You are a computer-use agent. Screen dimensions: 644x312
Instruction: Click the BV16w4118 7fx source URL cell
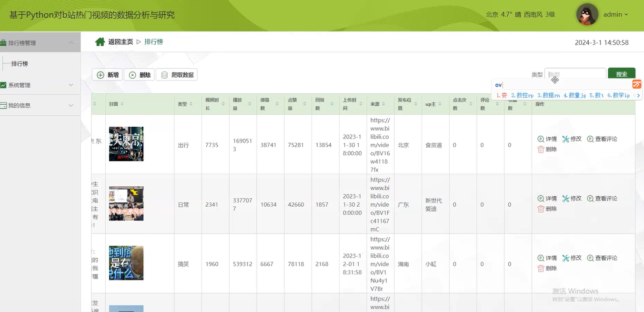380,145
